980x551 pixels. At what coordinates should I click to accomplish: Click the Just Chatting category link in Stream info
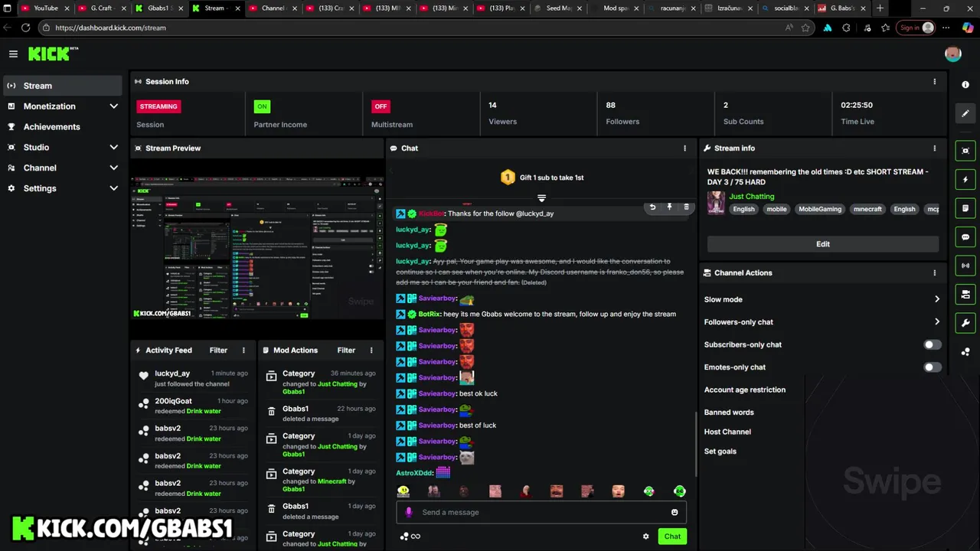click(751, 197)
